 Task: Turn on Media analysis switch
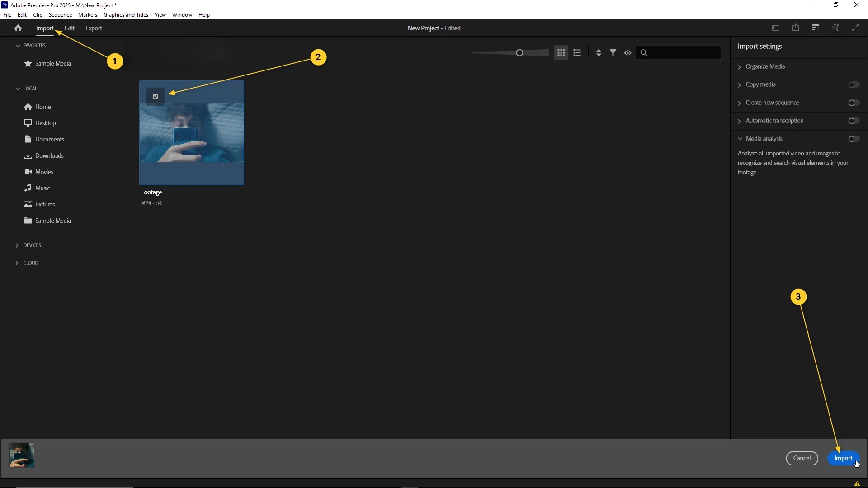tap(854, 139)
